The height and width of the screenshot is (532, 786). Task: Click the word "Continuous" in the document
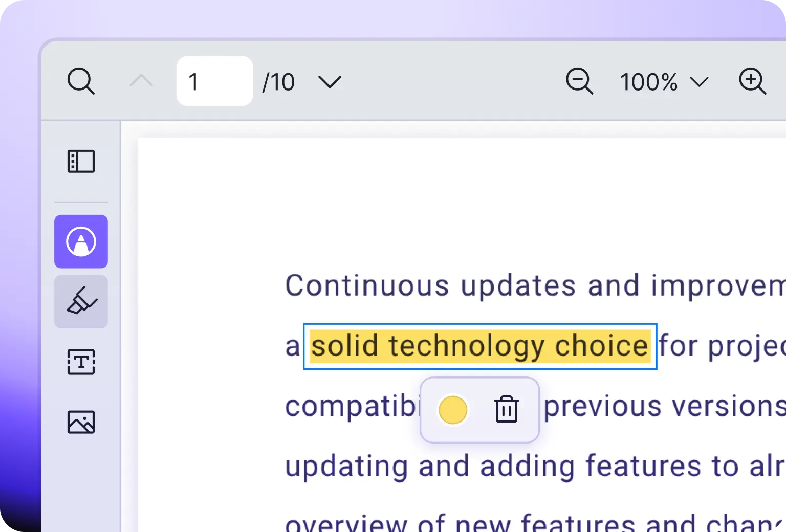(x=367, y=285)
